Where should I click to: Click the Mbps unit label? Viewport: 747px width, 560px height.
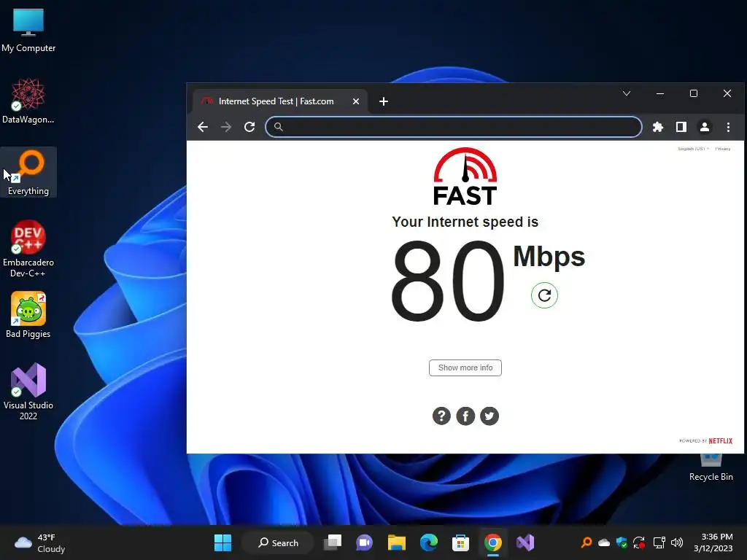coord(549,257)
